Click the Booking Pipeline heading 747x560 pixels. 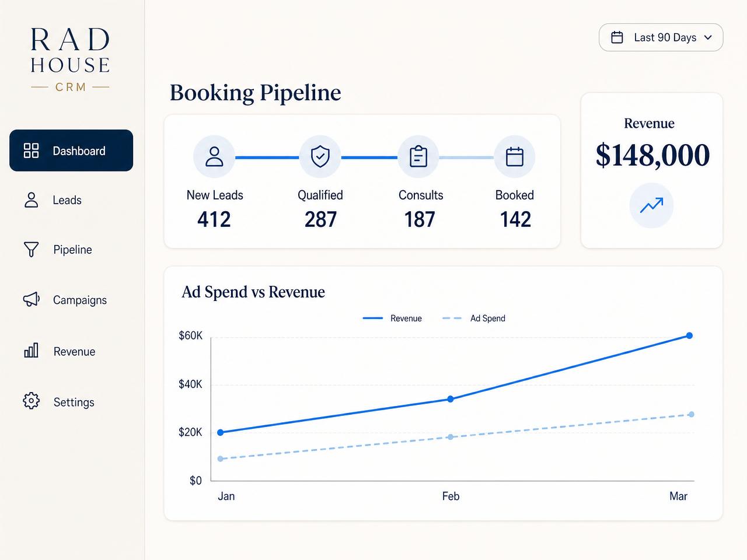pyautogui.click(x=255, y=93)
